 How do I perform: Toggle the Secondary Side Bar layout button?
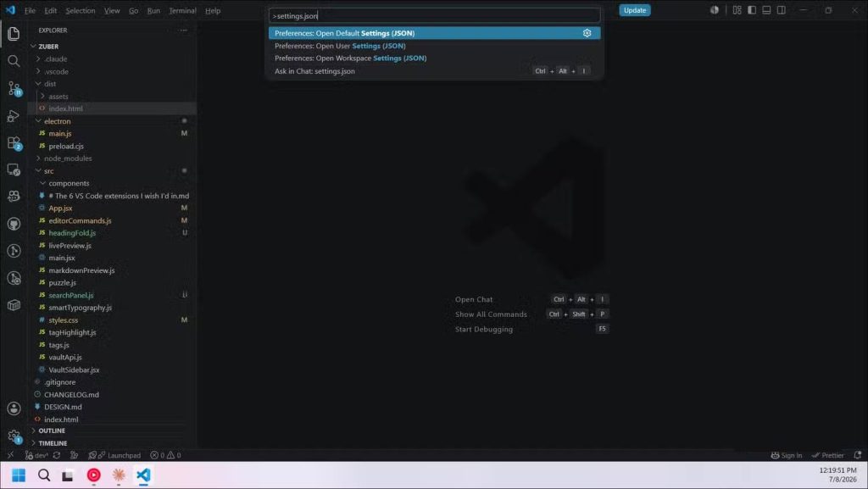point(781,10)
